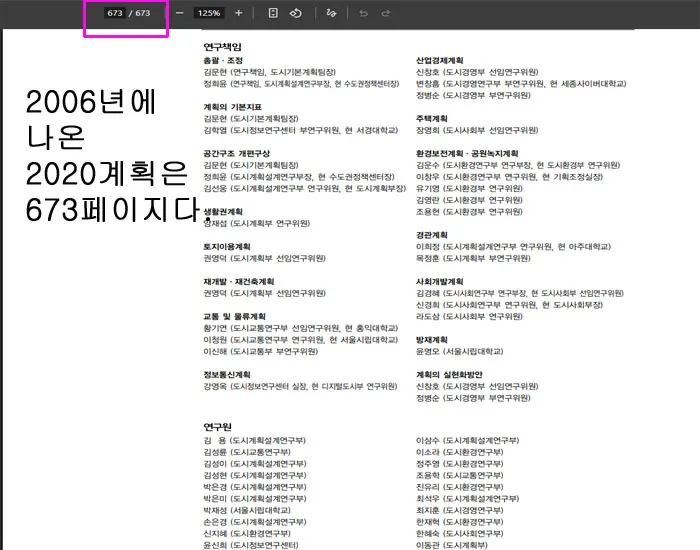Click the heading '연구책임'

coord(222,47)
